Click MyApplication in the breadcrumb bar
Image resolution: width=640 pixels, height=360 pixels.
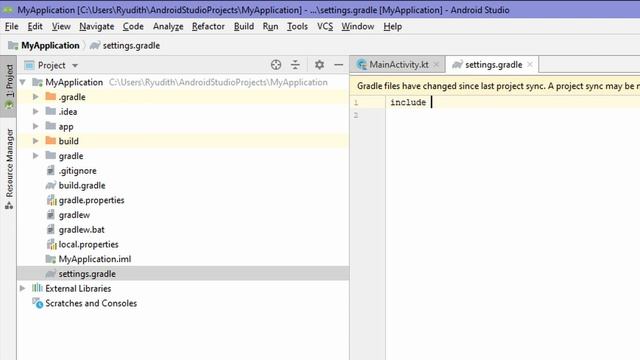[50, 45]
